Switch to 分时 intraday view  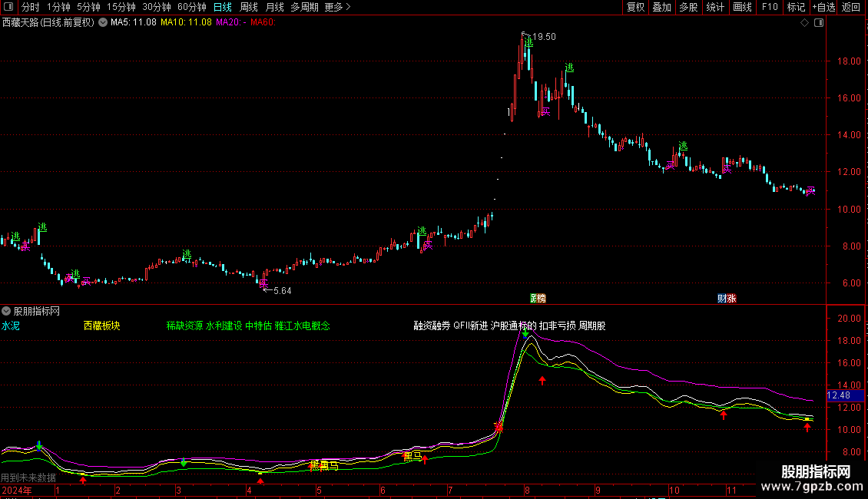[31, 7]
